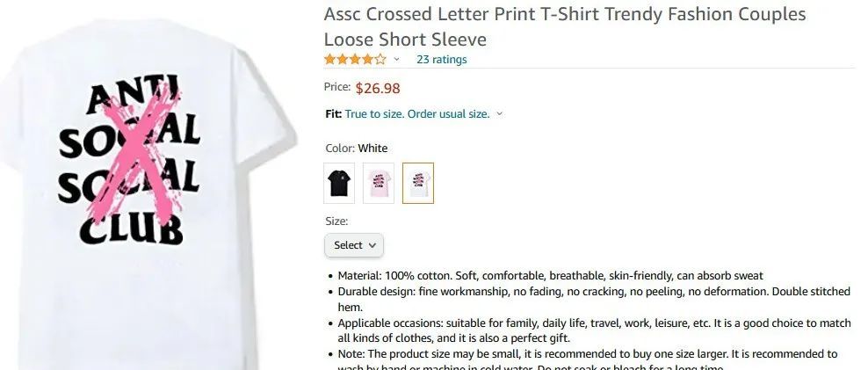The width and height of the screenshot is (868, 370).
Task: Pick the white t-shirt color swatch
Action: point(418,183)
